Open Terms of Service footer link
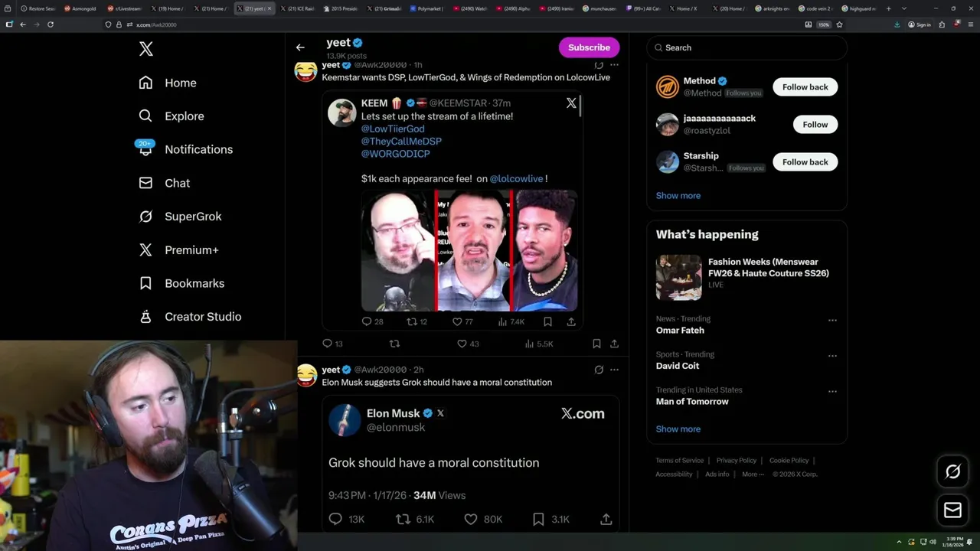The width and height of the screenshot is (980, 551). [x=679, y=461]
